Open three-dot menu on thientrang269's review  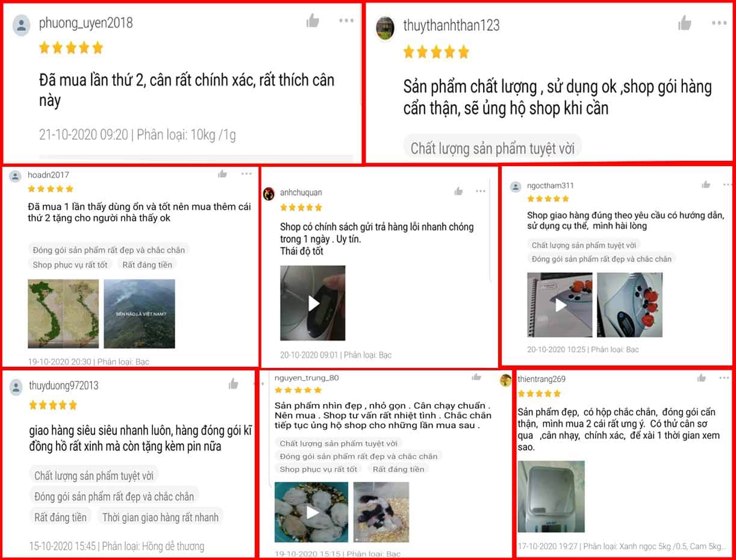(724, 378)
